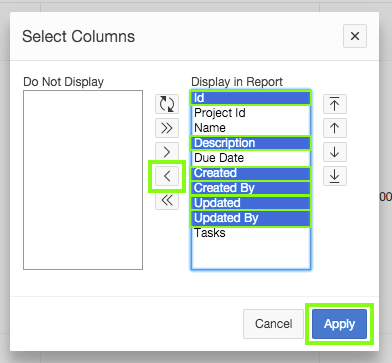
Task: Select the Created column entry
Action: pos(251,173)
